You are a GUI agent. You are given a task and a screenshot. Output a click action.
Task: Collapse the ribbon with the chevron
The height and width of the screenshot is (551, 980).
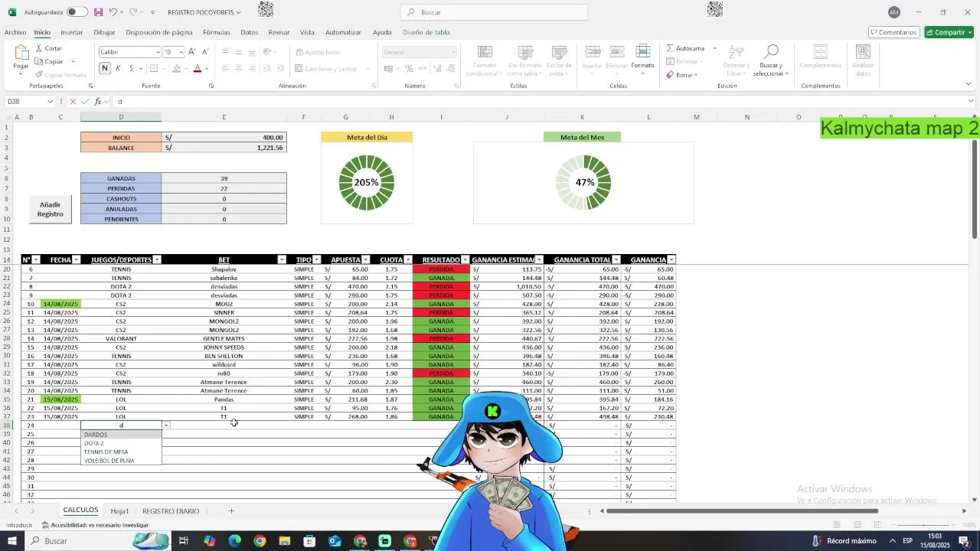click(x=970, y=84)
